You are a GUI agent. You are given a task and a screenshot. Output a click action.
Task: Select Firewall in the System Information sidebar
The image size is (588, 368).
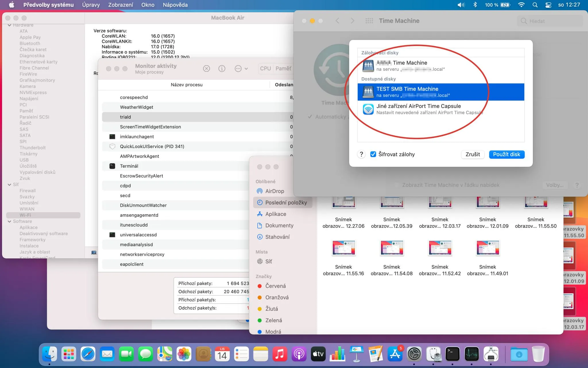click(28, 191)
